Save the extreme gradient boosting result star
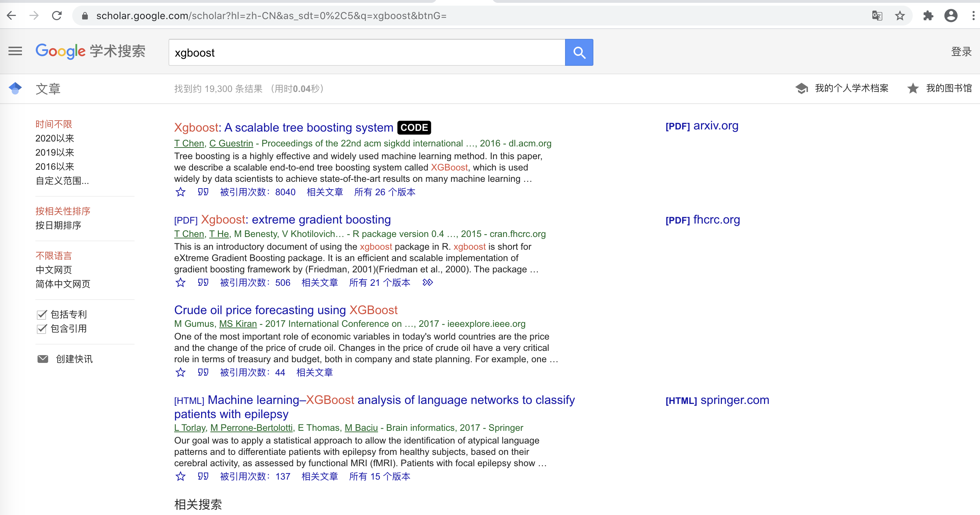This screenshot has height=515, width=980. (x=180, y=282)
